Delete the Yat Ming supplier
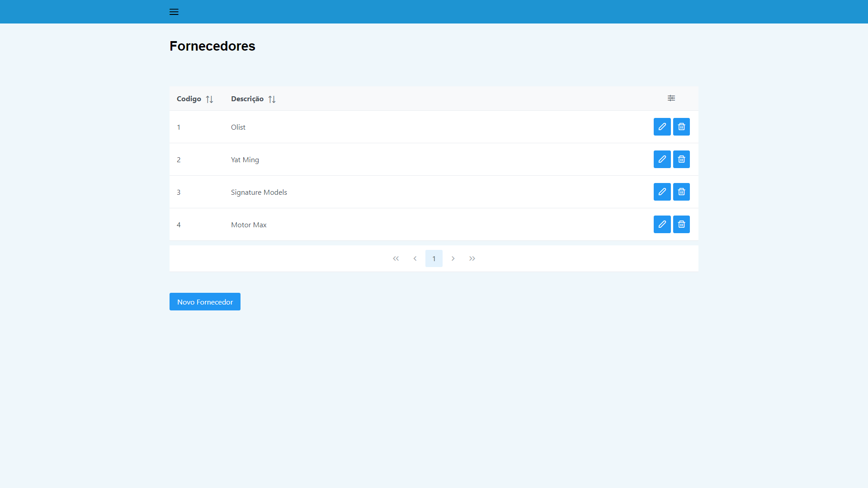 tap(681, 160)
